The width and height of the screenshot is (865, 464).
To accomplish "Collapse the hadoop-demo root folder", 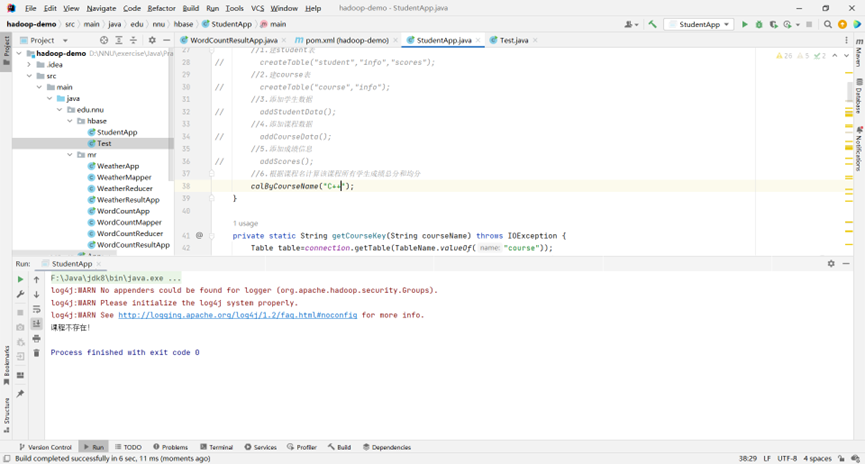I will [19, 54].
